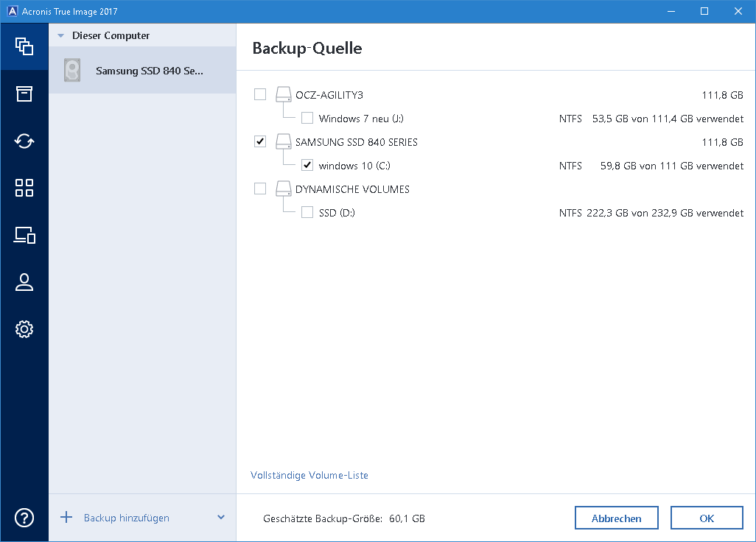
Task: Check the OCZ-AGILITY3 disk checkbox
Action: coord(260,94)
